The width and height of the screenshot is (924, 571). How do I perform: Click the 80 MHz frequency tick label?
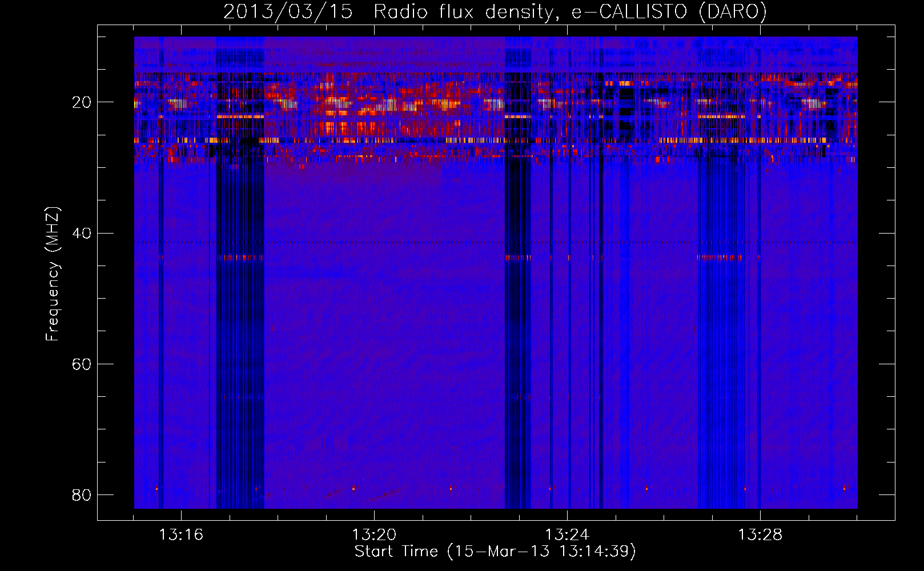82,495
